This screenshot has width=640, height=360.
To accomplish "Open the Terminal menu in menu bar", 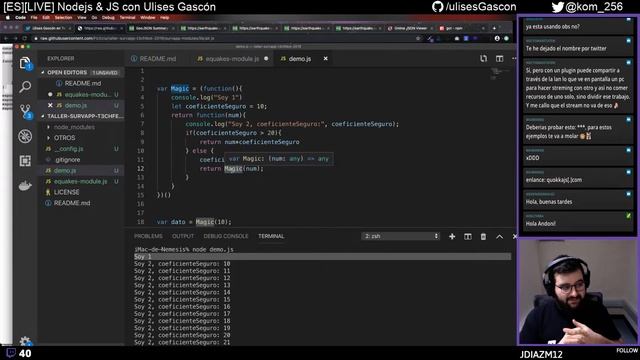I will coord(127,18).
